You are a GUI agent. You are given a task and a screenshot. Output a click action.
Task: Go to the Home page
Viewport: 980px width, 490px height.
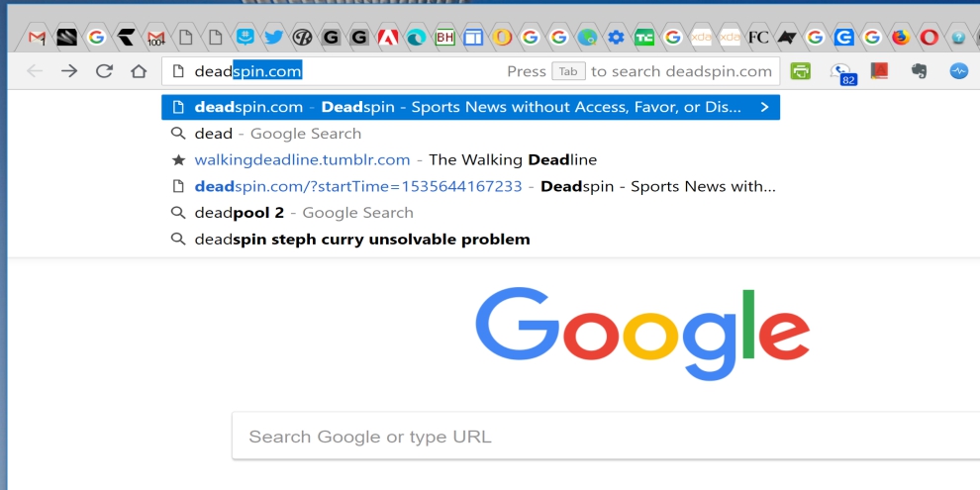[139, 71]
